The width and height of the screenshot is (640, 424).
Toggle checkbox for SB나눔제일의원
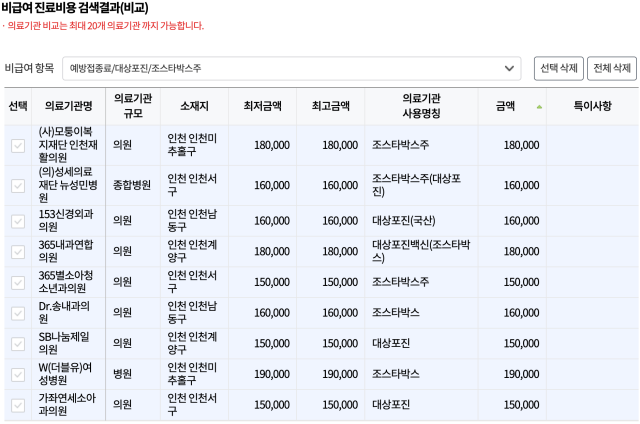[x=18, y=344]
